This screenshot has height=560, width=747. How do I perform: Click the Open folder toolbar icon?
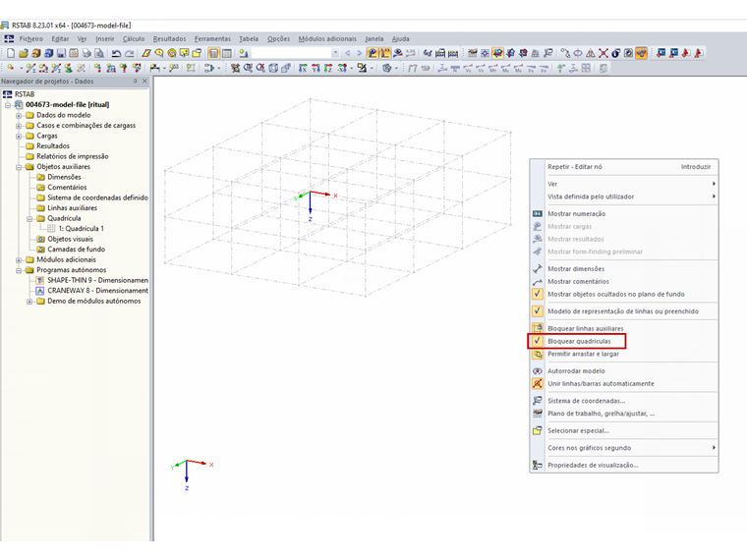pos(24,53)
